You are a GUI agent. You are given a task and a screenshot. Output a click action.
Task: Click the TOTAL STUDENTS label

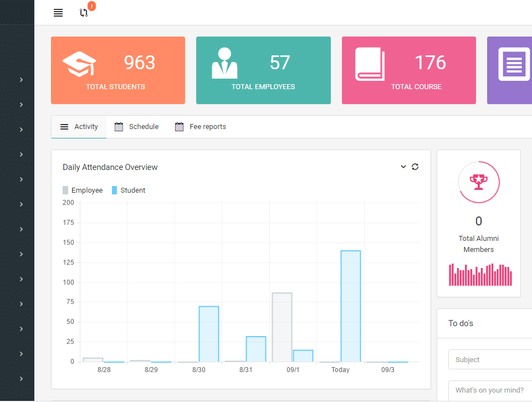115,87
